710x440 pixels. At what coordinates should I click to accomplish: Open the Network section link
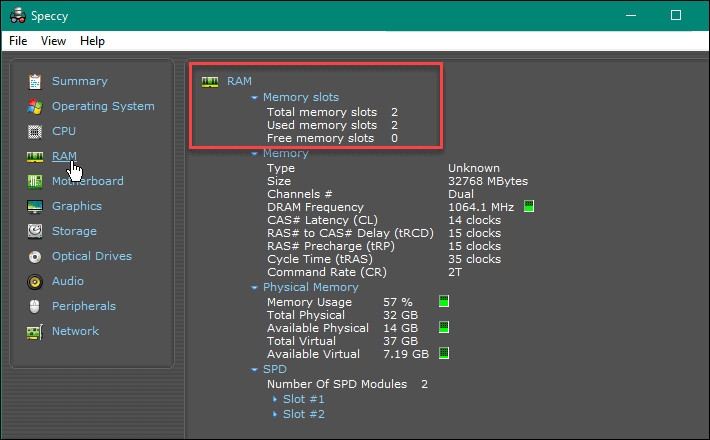click(x=75, y=331)
